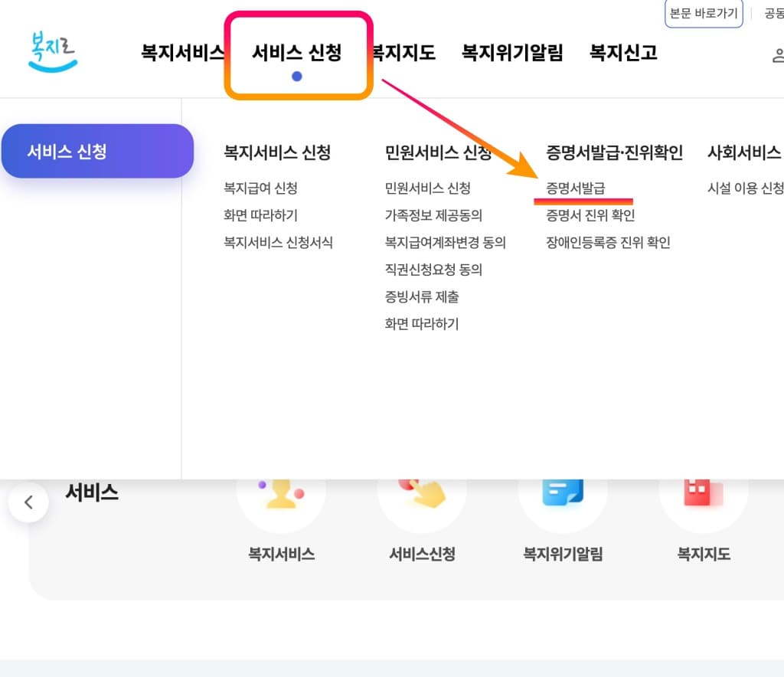Open 화면 따라하기 under 복지서비스 신청
784x677 pixels.
[x=260, y=215]
